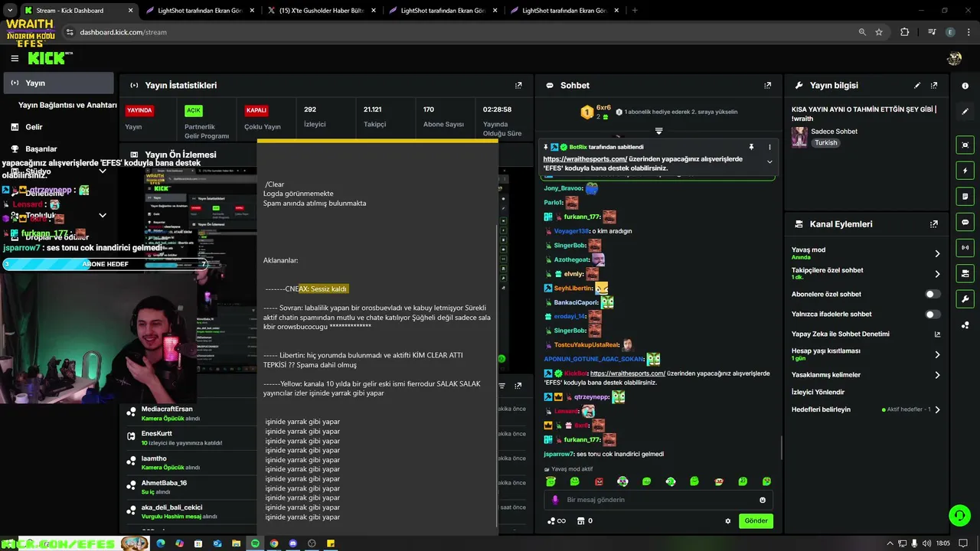980x551 pixels.
Task: Open the info icon in right sidebar
Action: click(x=965, y=86)
